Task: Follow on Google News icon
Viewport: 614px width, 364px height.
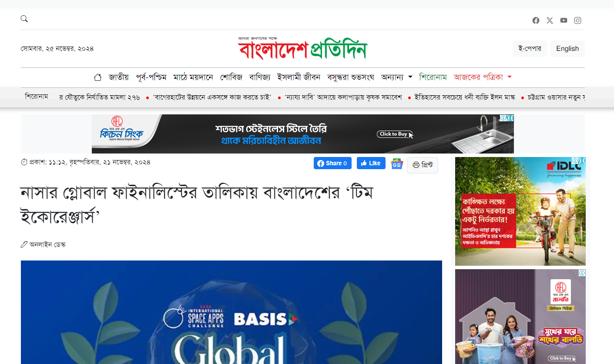Action: (x=397, y=164)
